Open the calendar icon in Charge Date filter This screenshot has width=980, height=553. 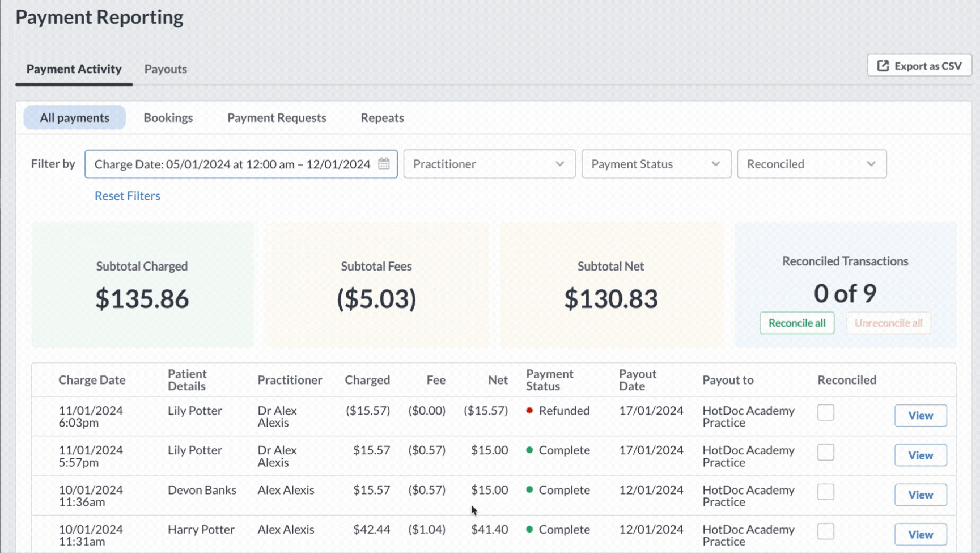click(384, 163)
